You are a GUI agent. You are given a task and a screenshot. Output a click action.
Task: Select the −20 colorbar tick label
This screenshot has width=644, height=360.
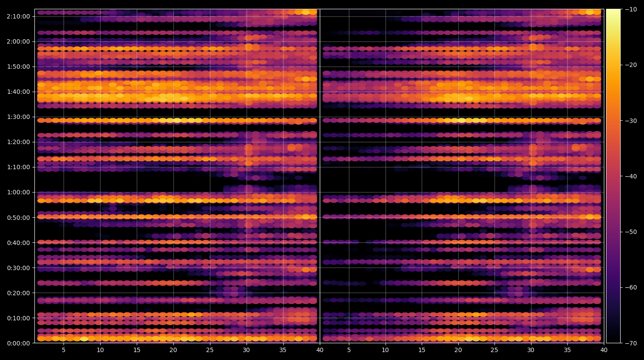[x=631, y=65]
